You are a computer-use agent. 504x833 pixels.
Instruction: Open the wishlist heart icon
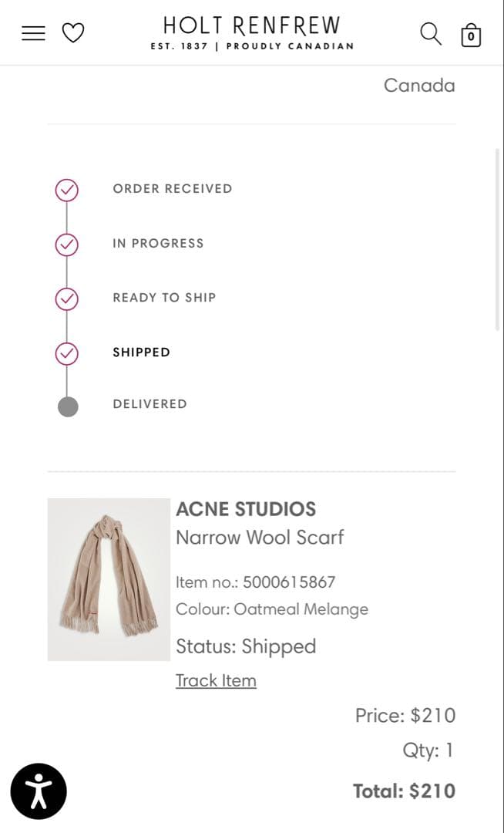coord(74,32)
